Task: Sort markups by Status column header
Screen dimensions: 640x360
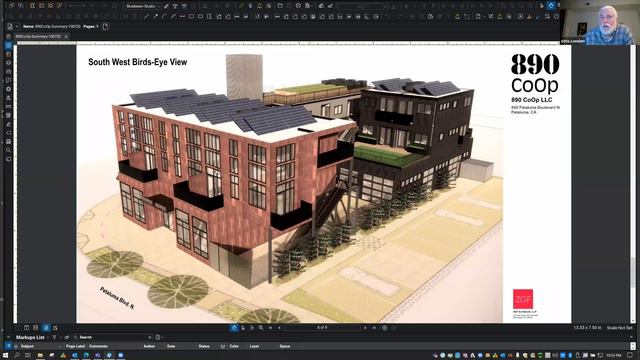Action: (x=204, y=346)
